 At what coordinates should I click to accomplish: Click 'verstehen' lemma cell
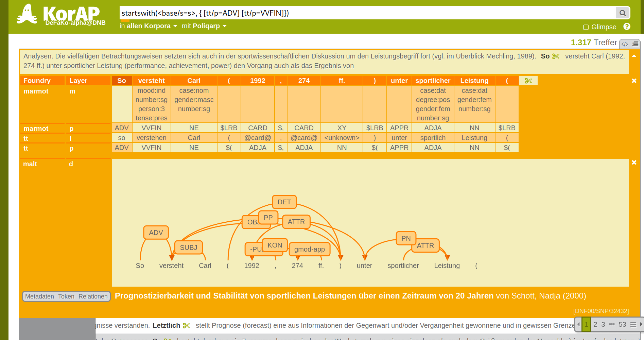[x=152, y=138]
